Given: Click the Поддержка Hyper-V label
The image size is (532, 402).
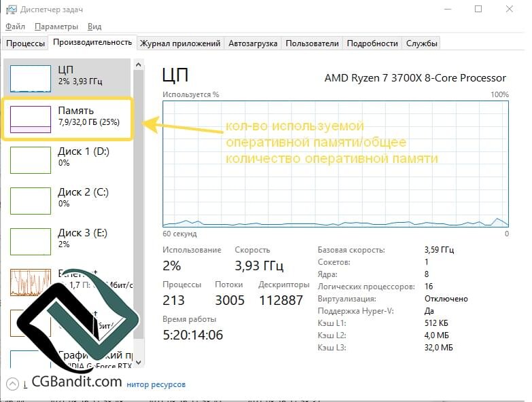Looking at the screenshot, I should (355, 311).
